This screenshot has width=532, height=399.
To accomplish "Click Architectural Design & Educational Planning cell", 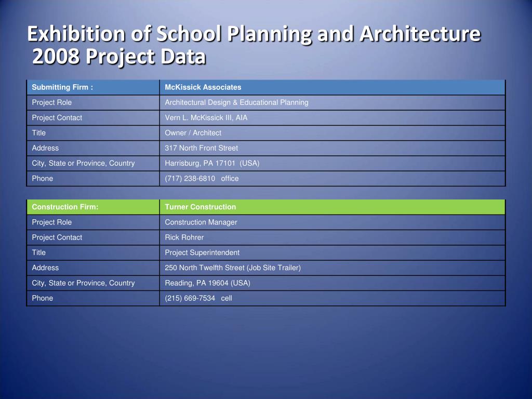I will click(x=332, y=102).
